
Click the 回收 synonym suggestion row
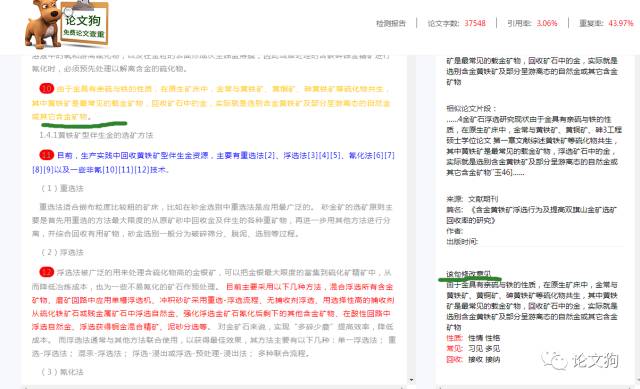473,360
